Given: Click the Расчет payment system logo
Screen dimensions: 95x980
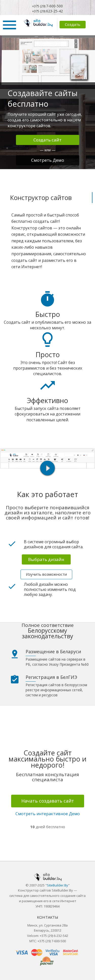Looking at the screenshot, I should pyautogui.click(x=47, y=961).
